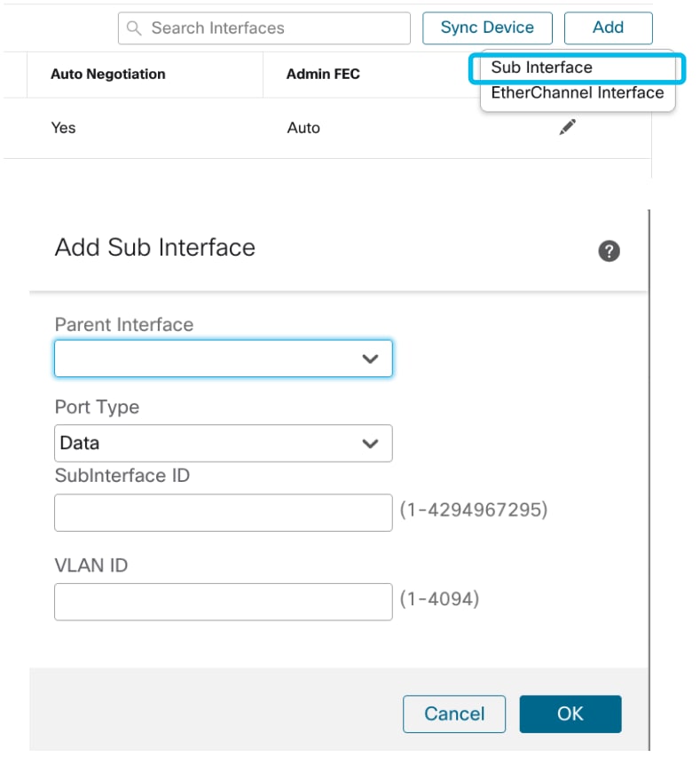Confirm the dialog with OK

570,714
